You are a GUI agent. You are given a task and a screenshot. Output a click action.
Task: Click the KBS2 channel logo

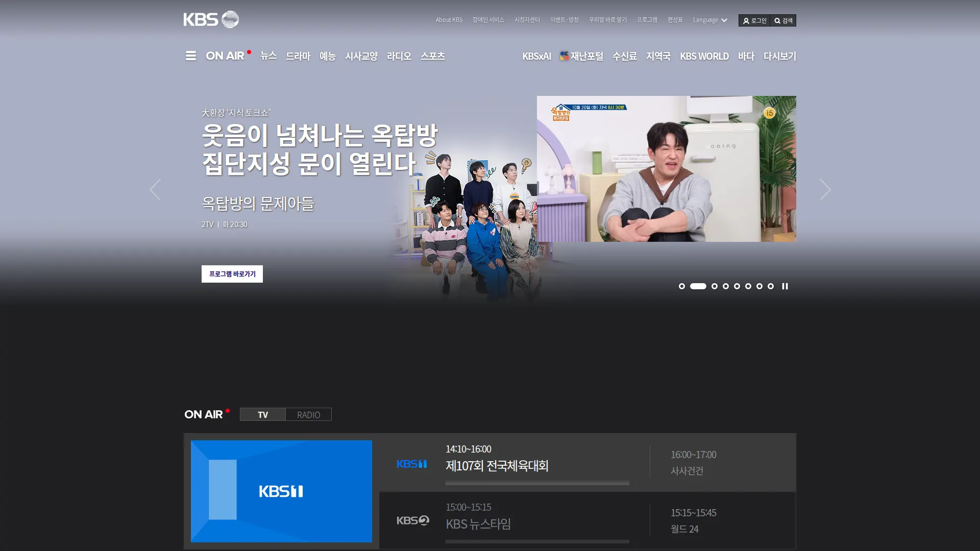click(413, 520)
